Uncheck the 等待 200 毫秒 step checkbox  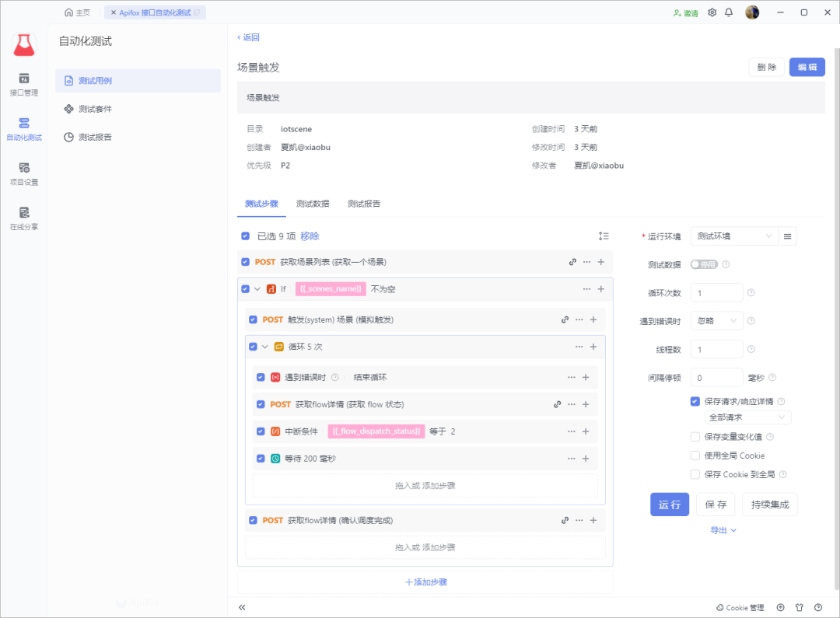click(260, 459)
